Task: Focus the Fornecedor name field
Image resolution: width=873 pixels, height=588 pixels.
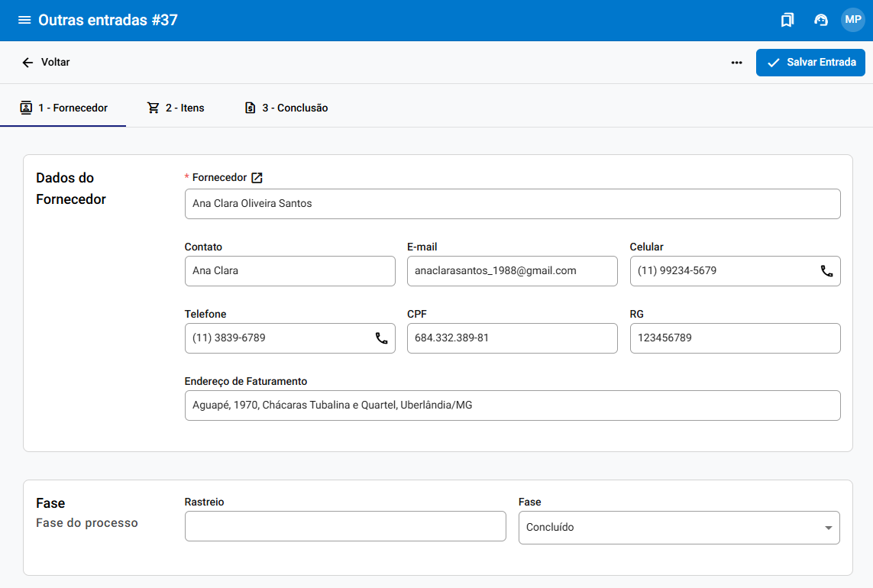Action: [x=512, y=204]
